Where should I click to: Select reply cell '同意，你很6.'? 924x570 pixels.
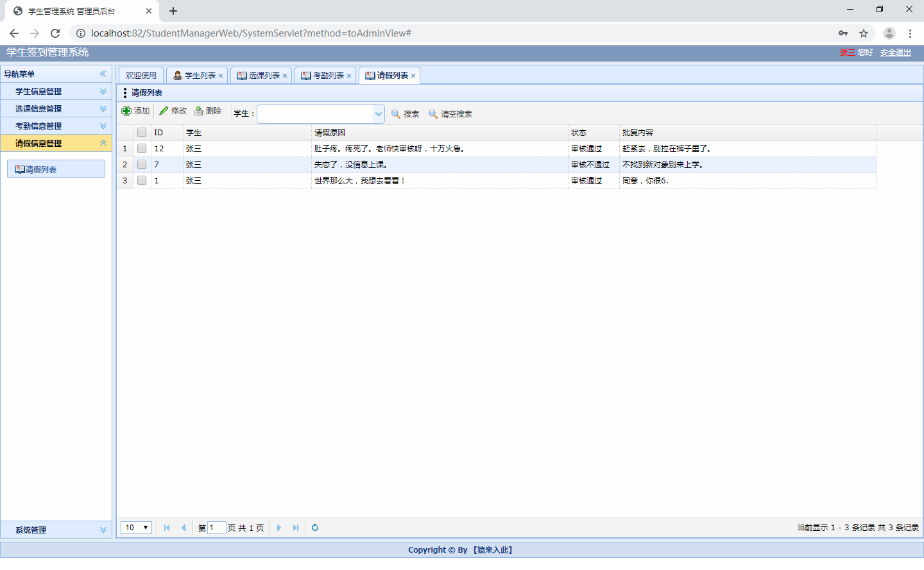coord(748,180)
